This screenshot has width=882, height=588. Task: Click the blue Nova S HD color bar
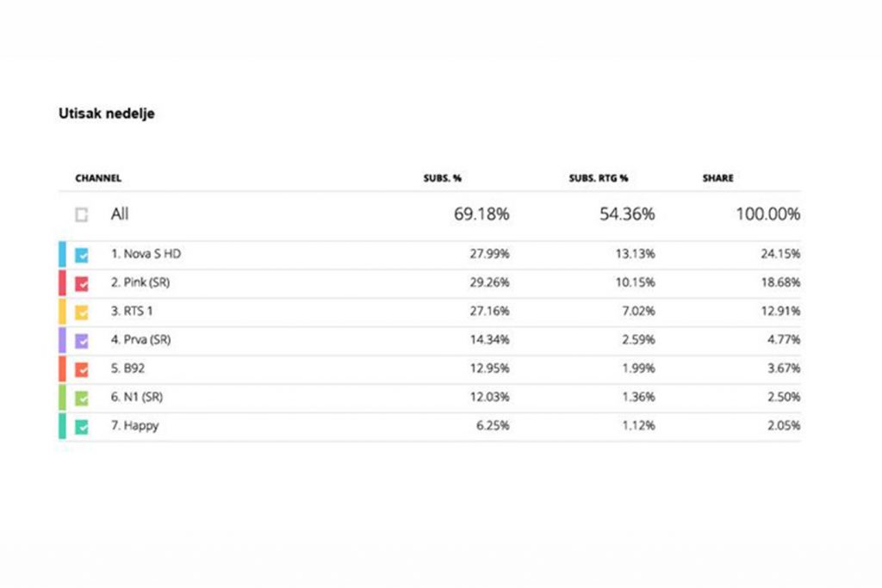pyautogui.click(x=62, y=255)
